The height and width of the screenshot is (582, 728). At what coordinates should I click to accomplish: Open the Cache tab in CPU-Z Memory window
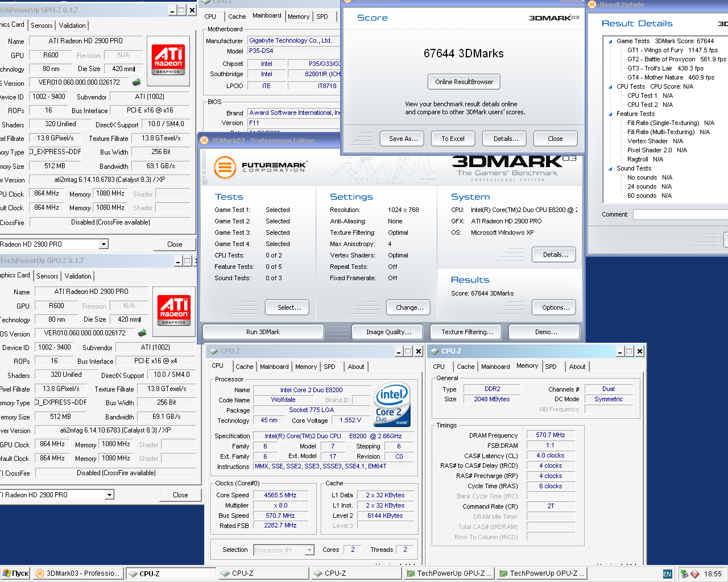coord(465,367)
